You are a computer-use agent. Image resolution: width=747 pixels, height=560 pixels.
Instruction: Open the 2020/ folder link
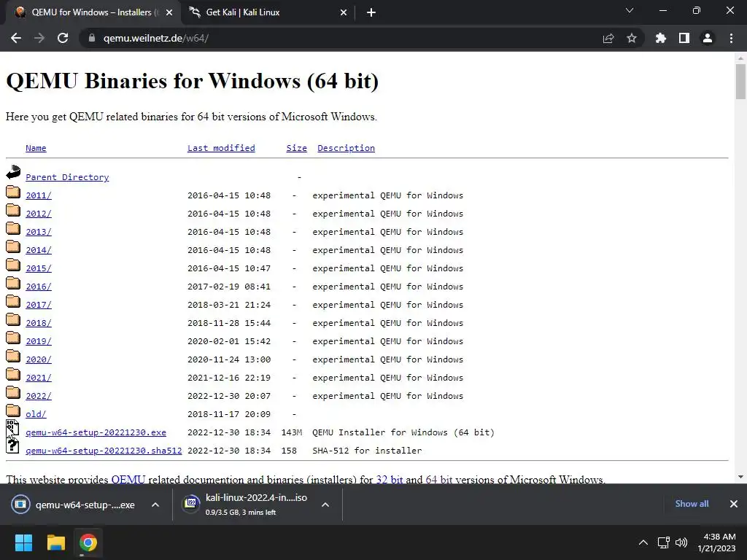click(x=39, y=359)
